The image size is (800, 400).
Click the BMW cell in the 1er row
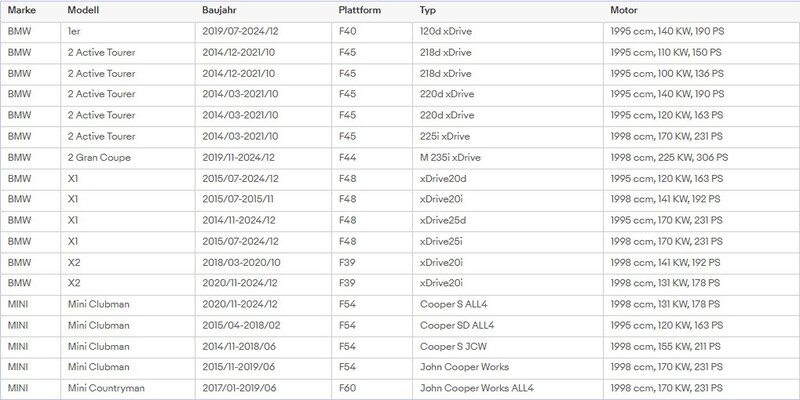click(19, 31)
